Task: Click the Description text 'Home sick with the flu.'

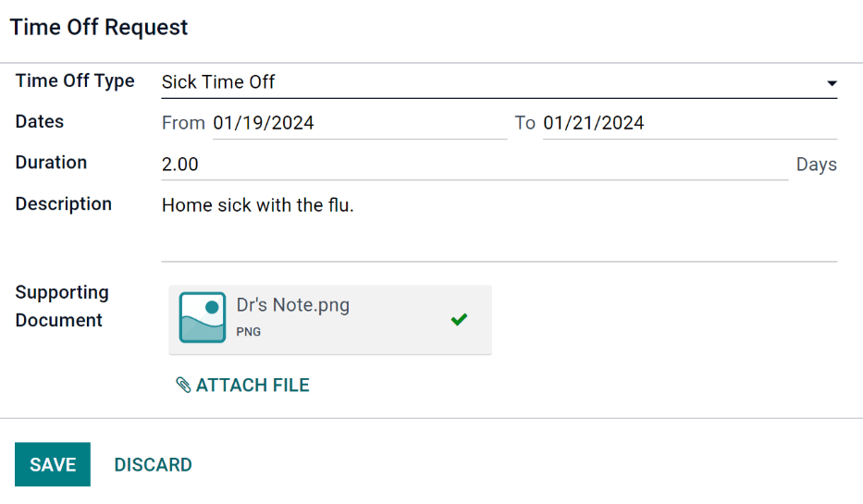Action: [258, 205]
